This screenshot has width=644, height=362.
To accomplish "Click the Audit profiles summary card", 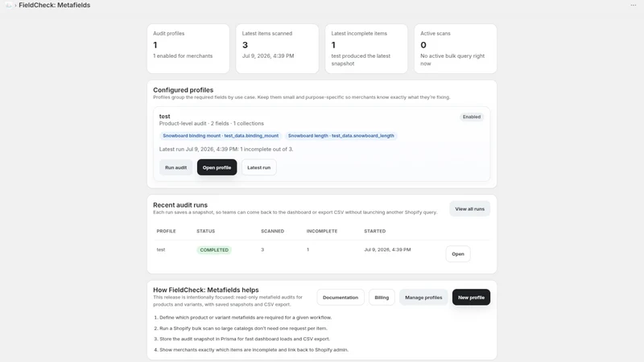I will coord(188,48).
